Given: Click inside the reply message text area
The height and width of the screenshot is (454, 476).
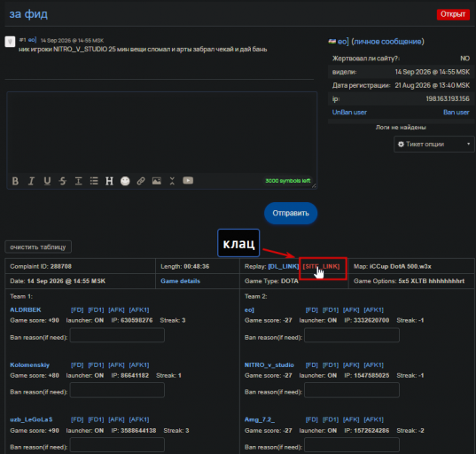Looking at the screenshot, I should [x=162, y=132].
